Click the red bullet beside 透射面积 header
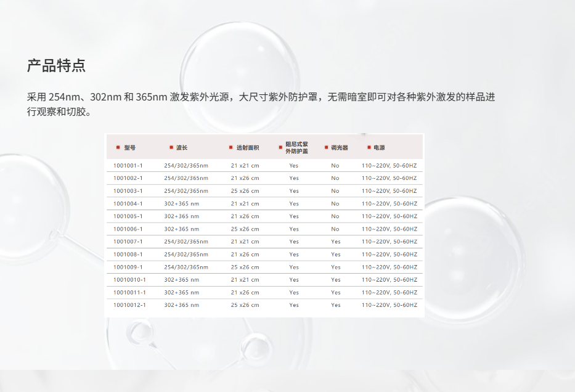Screen dimensions: 575x392 [231, 148]
